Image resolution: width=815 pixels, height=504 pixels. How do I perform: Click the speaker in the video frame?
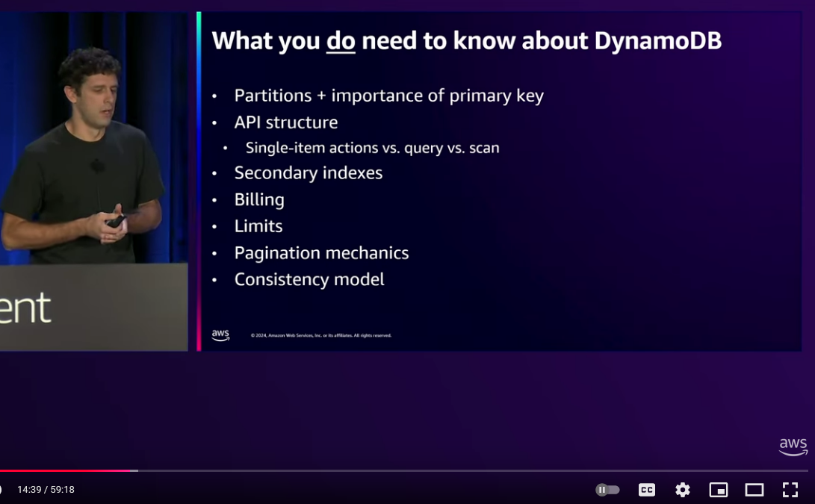click(x=83, y=156)
